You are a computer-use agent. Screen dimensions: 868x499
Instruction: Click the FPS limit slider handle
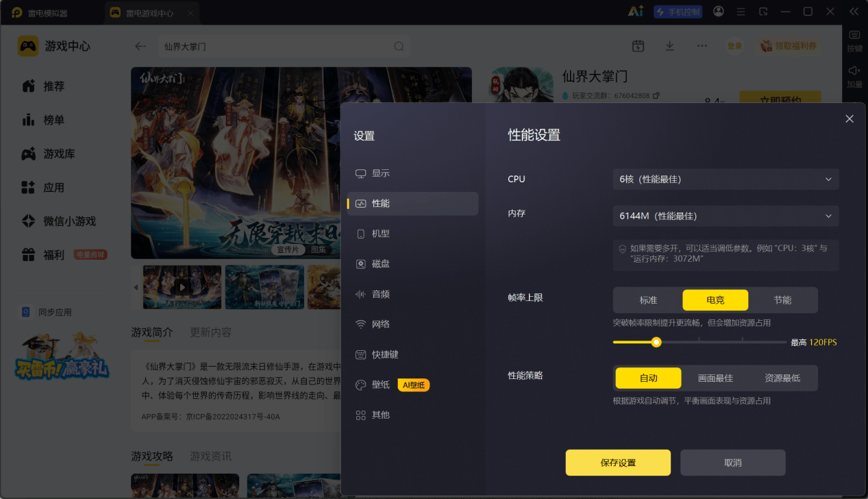coord(656,342)
